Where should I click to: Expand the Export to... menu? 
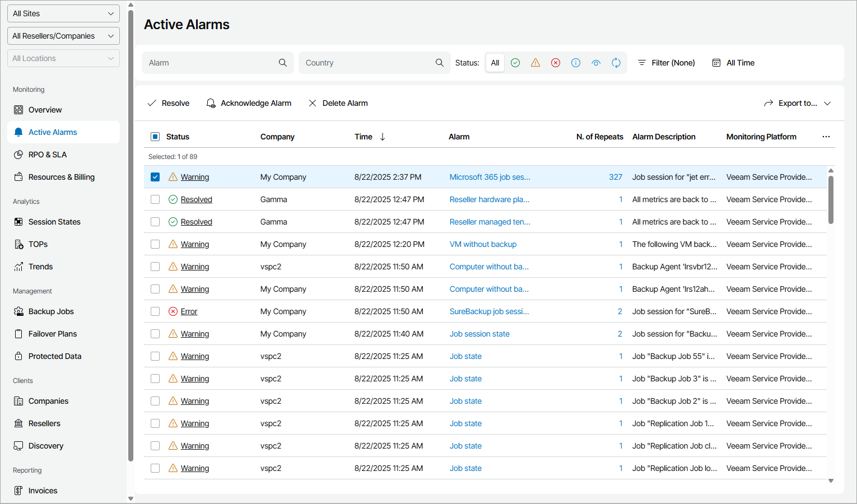(797, 103)
